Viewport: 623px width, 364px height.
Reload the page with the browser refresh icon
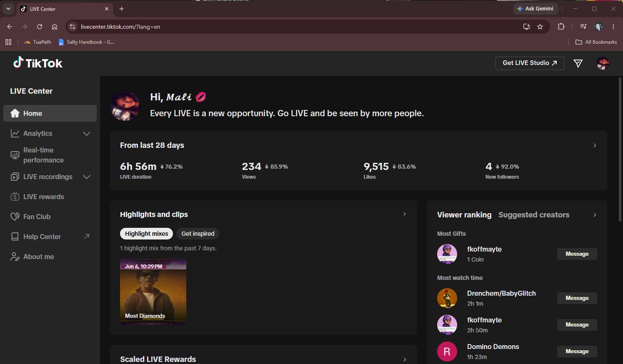tap(40, 27)
